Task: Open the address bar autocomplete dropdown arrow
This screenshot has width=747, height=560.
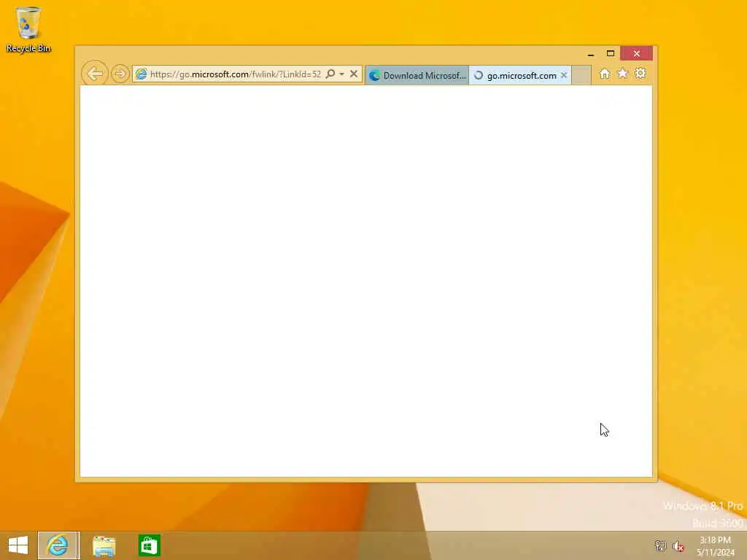Action: coord(341,74)
